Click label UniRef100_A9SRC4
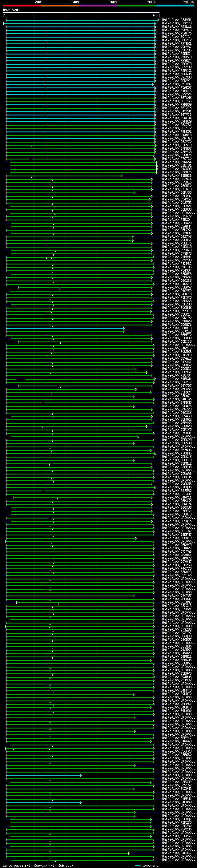Image resolution: width=197 pixels, height=868 pixels. click(x=177, y=61)
